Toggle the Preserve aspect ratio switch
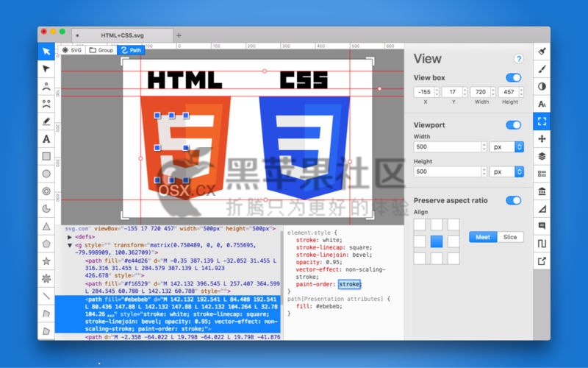Image resolution: width=588 pixels, height=368 pixels. (513, 200)
